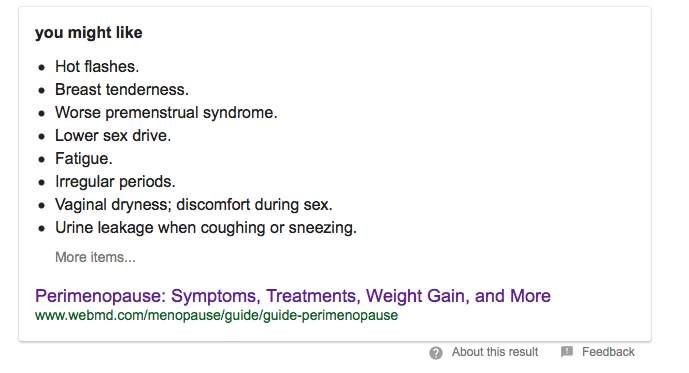Click the Irregular periods list item

coord(115,182)
